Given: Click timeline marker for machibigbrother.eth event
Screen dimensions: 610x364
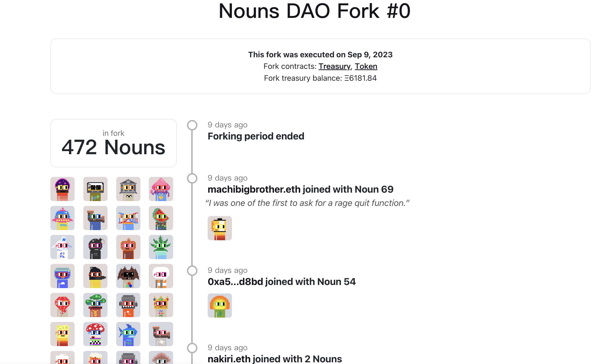Looking at the screenshot, I should (x=192, y=178).
